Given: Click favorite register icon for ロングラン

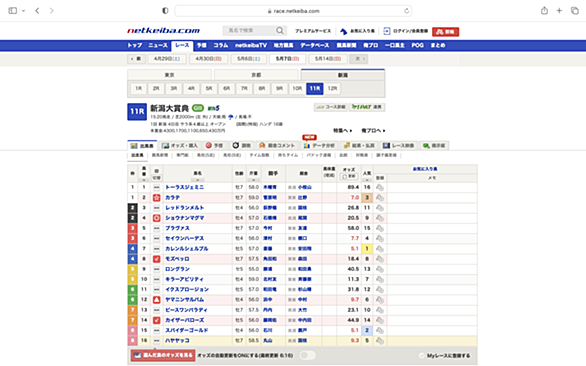Looking at the screenshot, I should (380, 269).
